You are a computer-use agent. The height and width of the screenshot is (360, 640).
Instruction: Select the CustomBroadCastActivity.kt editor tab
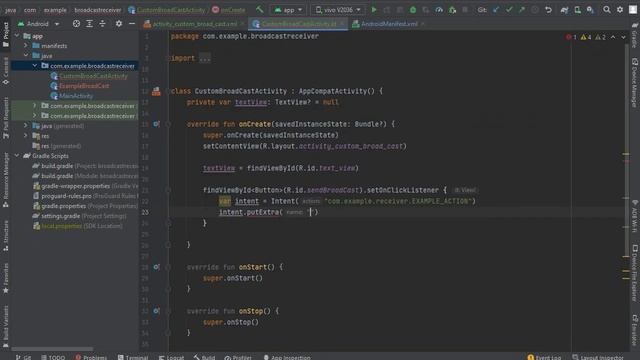tap(298, 24)
